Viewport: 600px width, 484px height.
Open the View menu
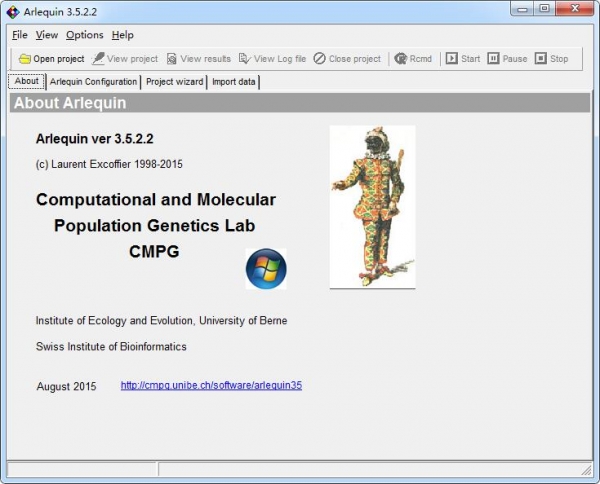pyautogui.click(x=46, y=35)
